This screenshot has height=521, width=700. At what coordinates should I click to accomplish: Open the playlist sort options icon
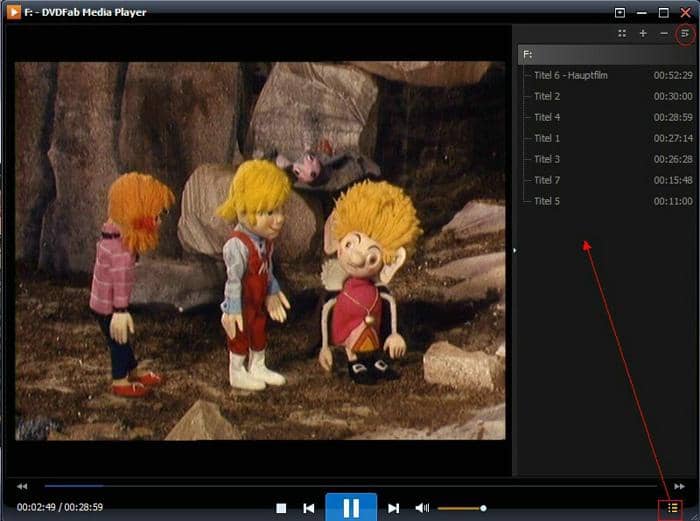(685, 33)
